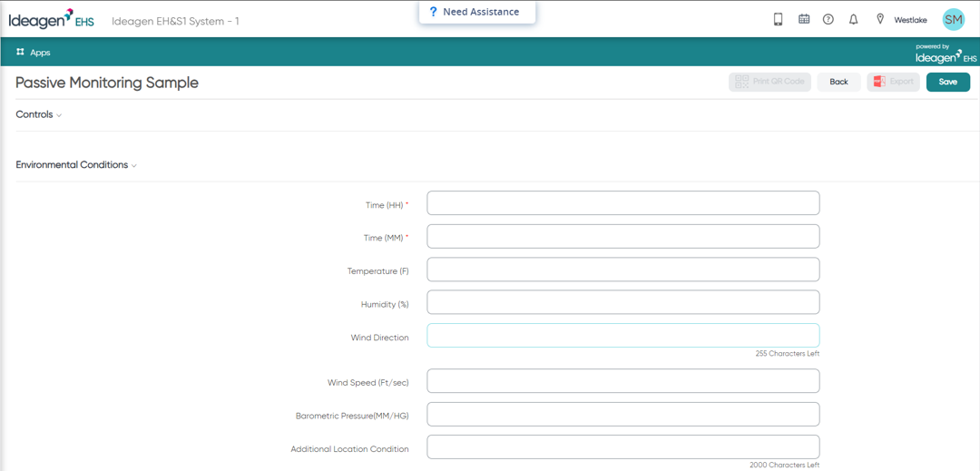Click into the Temperature (F) field
Image resolution: width=980 pixels, height=471 pixels.
click(623, 270)
